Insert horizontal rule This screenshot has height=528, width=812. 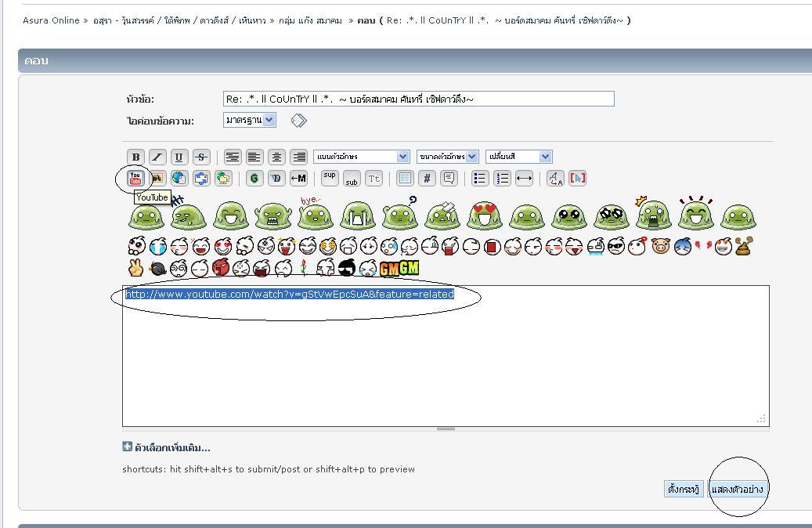(x=524, y=179)
